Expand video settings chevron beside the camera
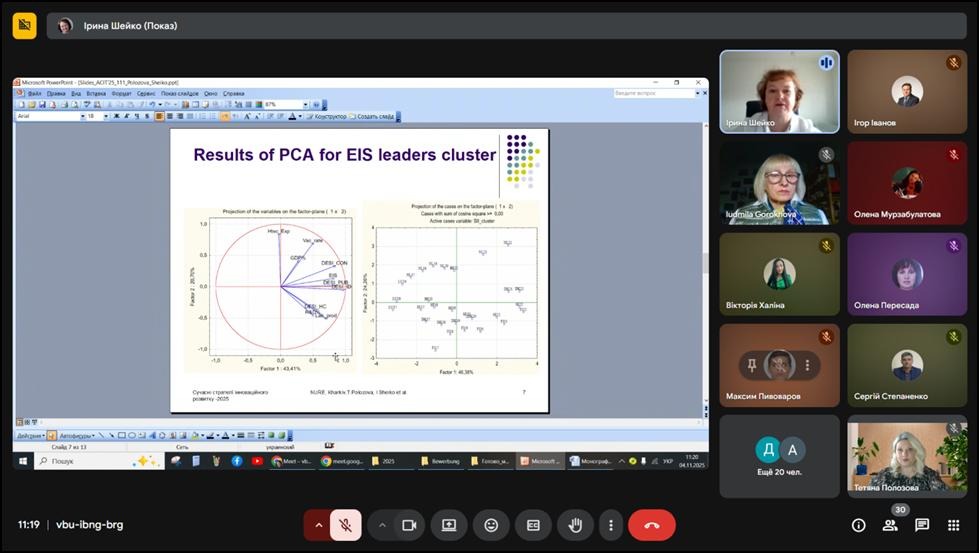 [382, 525]
